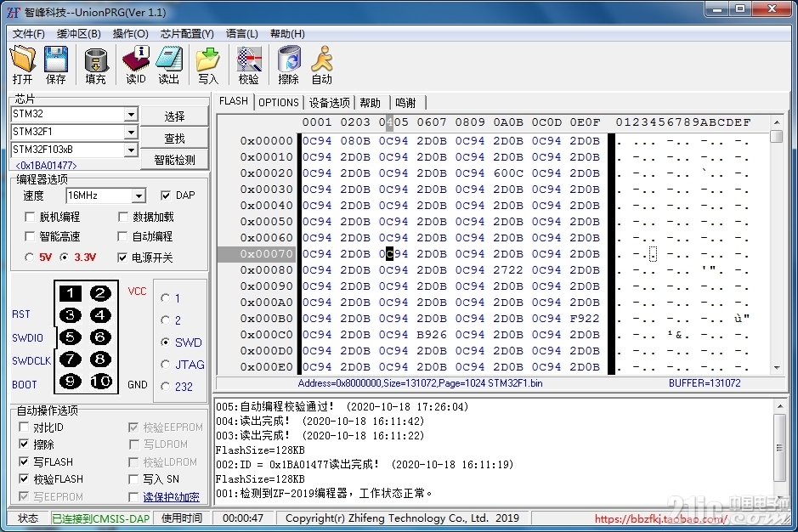Expand the STM32 chip family dropdown
This screenshot has height=532, width=798.
point(131,114)
